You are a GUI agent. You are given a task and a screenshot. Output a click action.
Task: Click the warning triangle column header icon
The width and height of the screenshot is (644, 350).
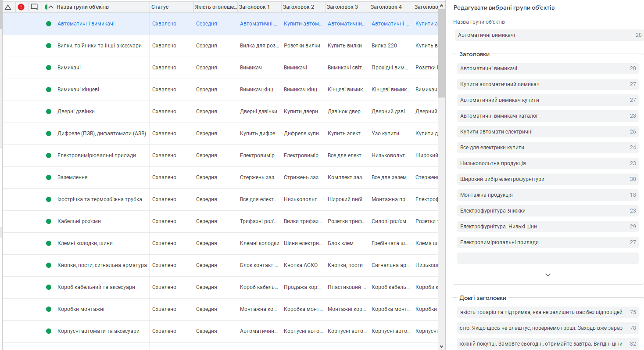[7, 7]
